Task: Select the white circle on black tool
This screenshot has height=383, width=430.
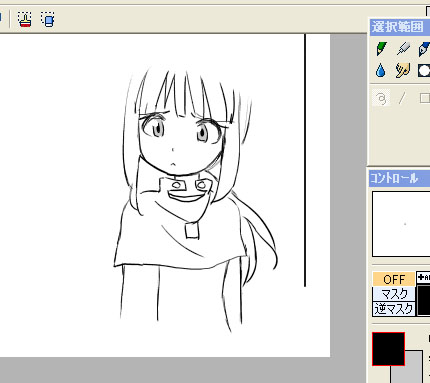Action: [x=424, y=71]
